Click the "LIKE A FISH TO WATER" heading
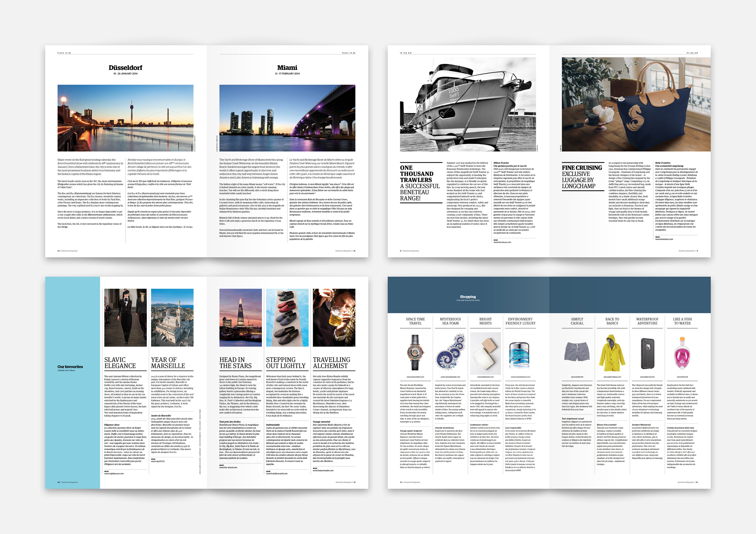756x534 pixels. 682,321
